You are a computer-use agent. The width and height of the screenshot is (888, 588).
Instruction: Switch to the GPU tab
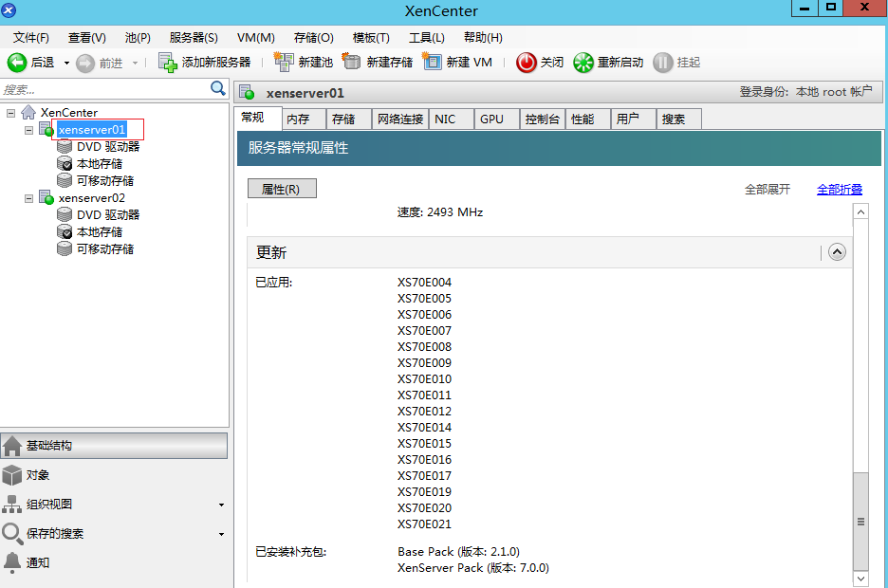[497, 119]
